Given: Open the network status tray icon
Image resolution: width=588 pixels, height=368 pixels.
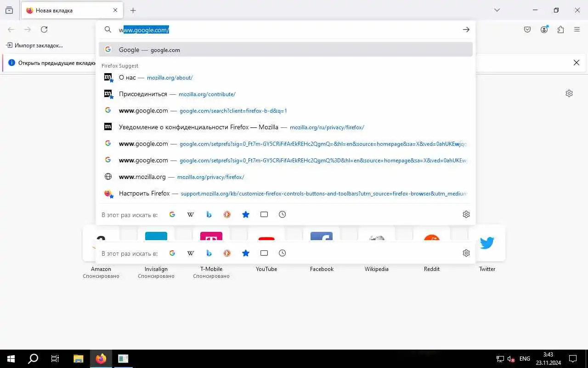Looking at the screenshot, I should point(500,359).
